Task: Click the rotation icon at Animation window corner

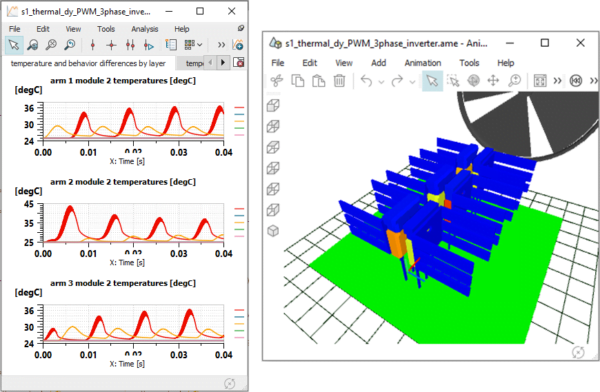Action: (x=578, y=352)
